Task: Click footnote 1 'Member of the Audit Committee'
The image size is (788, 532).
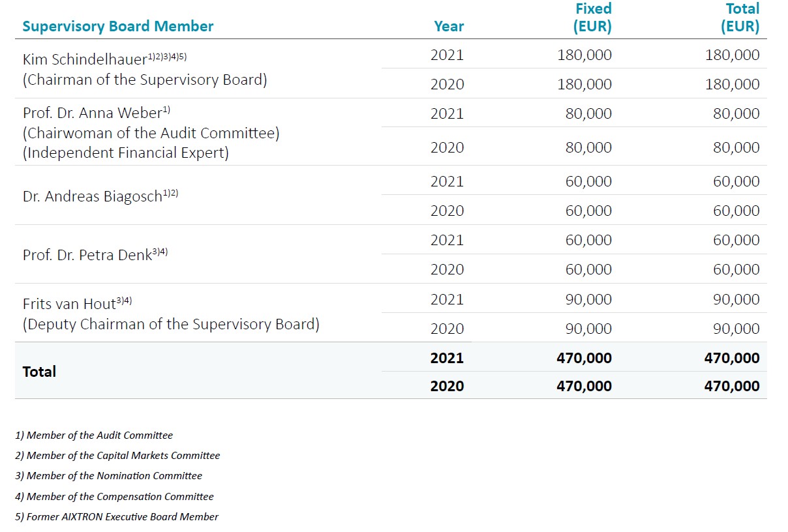Action: [94, 436]
